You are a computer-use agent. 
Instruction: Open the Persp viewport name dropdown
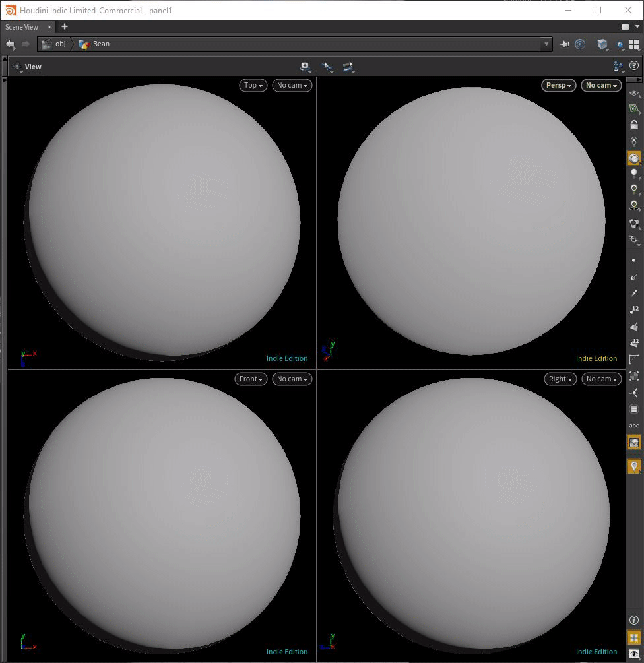tap(559, 85)
